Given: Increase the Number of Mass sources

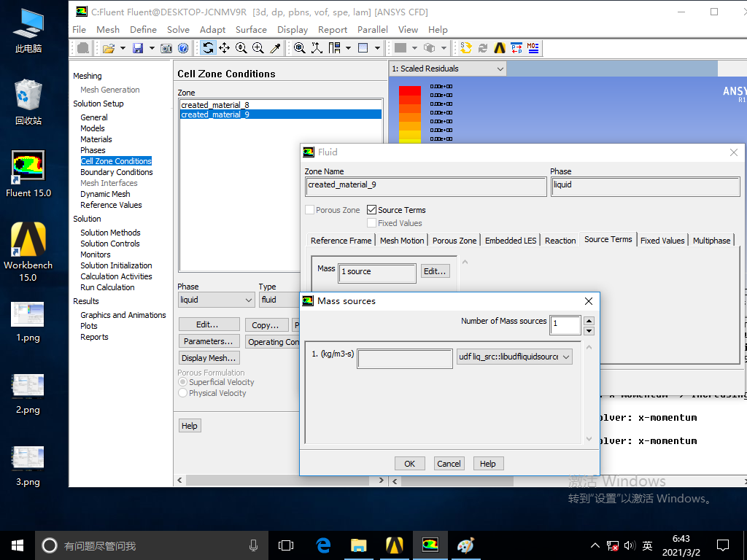Looking at the screenshot, I should pos(589,321).
